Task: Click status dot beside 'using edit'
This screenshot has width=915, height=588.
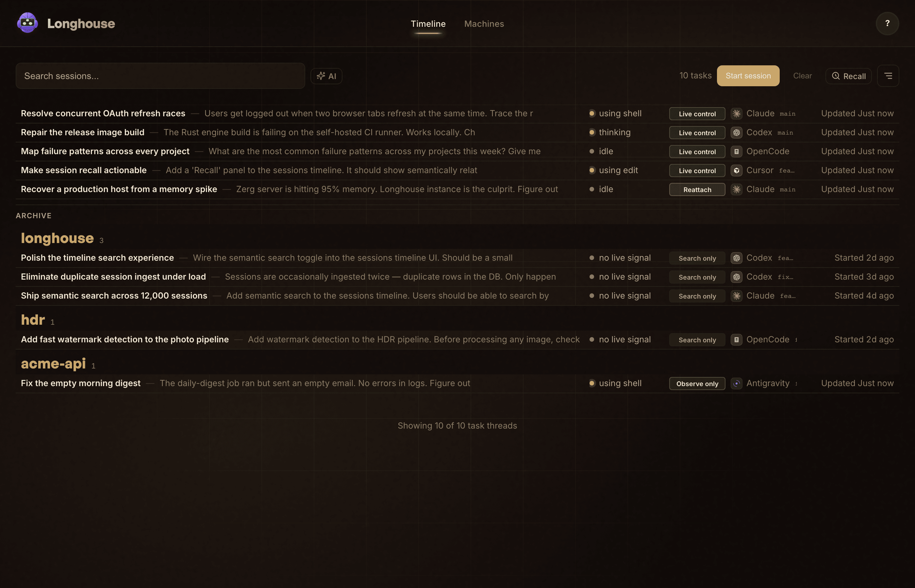Action: pos(592,170)
